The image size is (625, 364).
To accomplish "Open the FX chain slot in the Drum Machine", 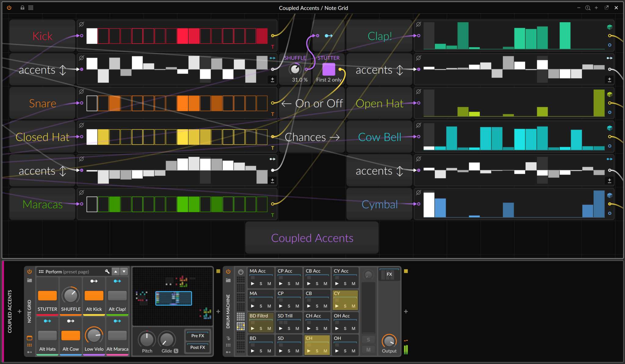I will point(389,274).
